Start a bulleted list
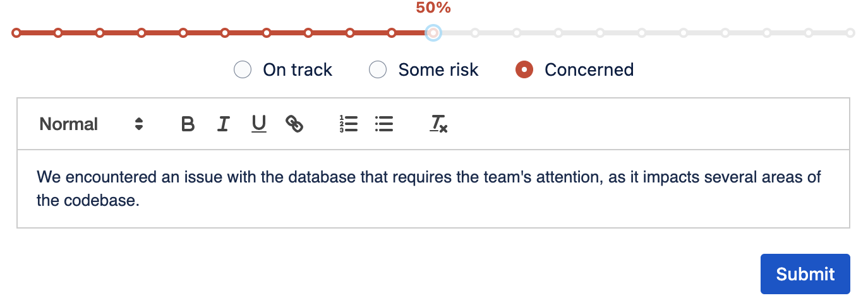The image size is (868, 298). point(384,124)
